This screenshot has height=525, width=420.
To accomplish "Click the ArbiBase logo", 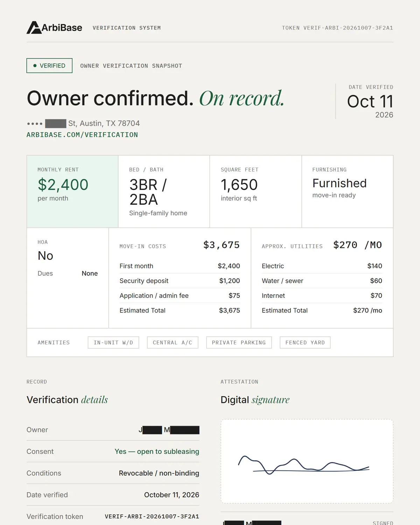I will point(54,28).
